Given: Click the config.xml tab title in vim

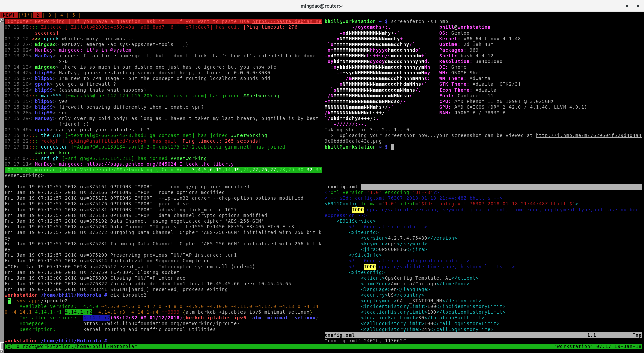Looking at the screenshot, I should coord(342,187).
